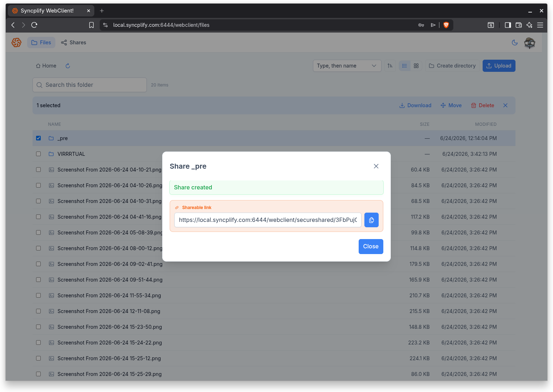Toggle the browser sidebar panel
This screenshot has width=553, height=392.
coord(508,25)
